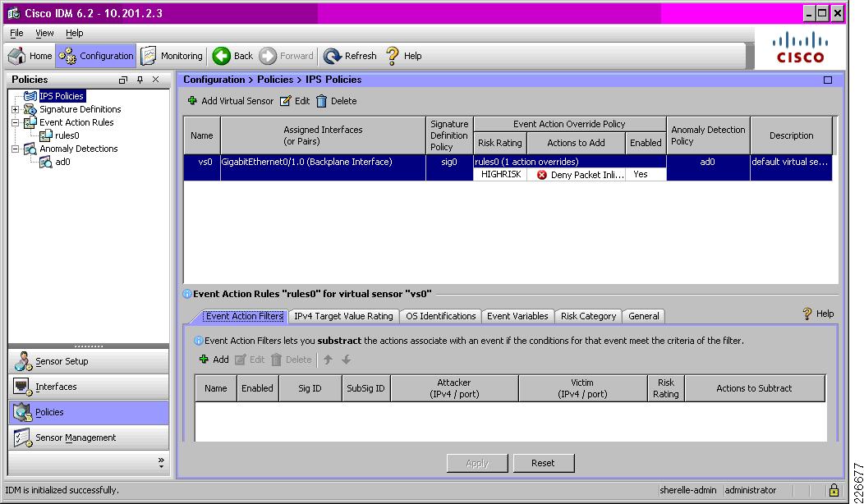Switch to Monitoring view

(x=172, y=56)
